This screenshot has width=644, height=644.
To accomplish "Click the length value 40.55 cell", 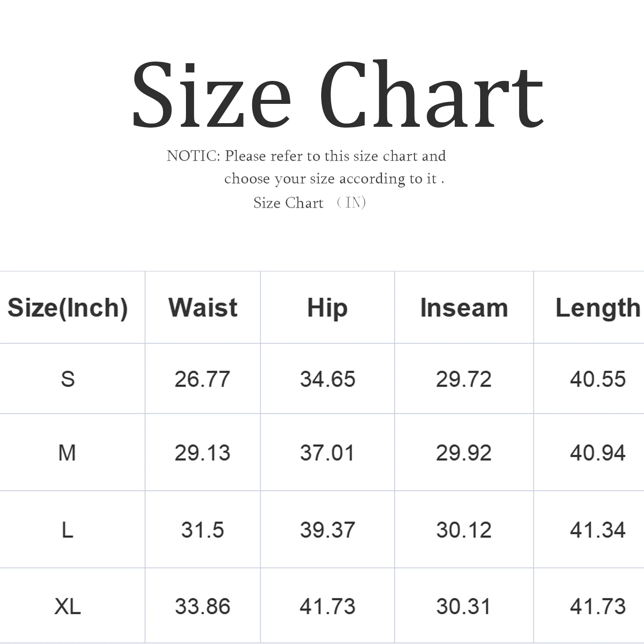I will (x=597, y=379).
